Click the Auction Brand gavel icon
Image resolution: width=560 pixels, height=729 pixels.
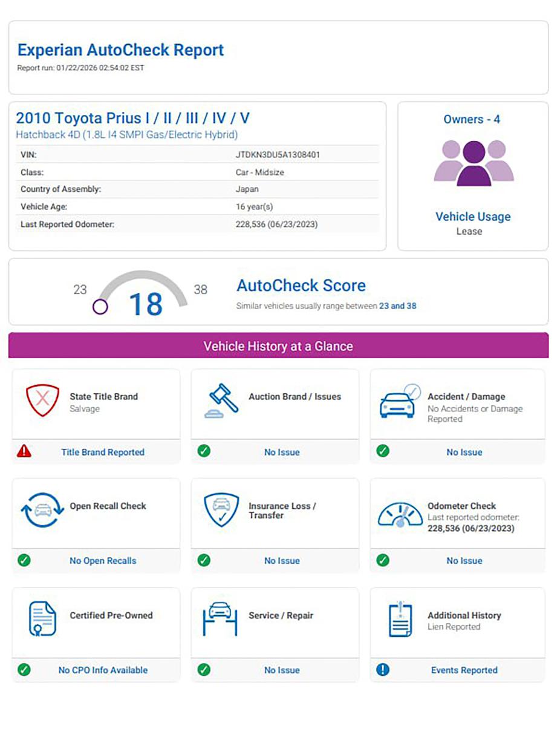(221, 400)
